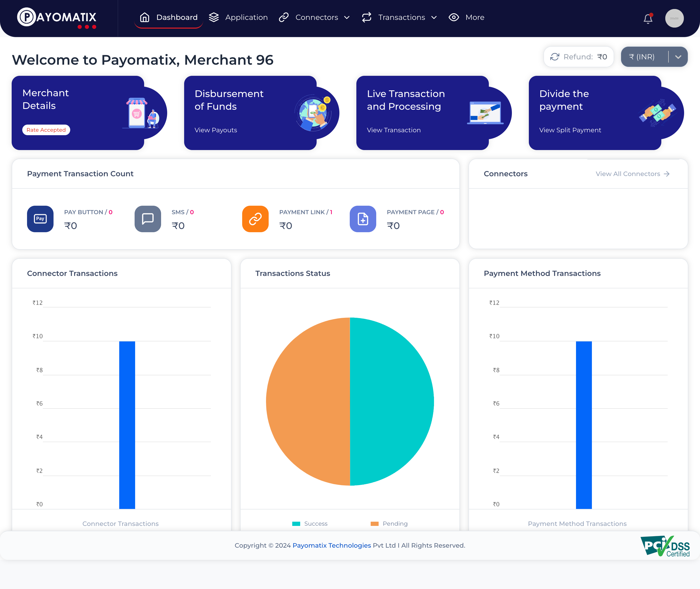Click the Payment Page document icon

click(363, 219)
